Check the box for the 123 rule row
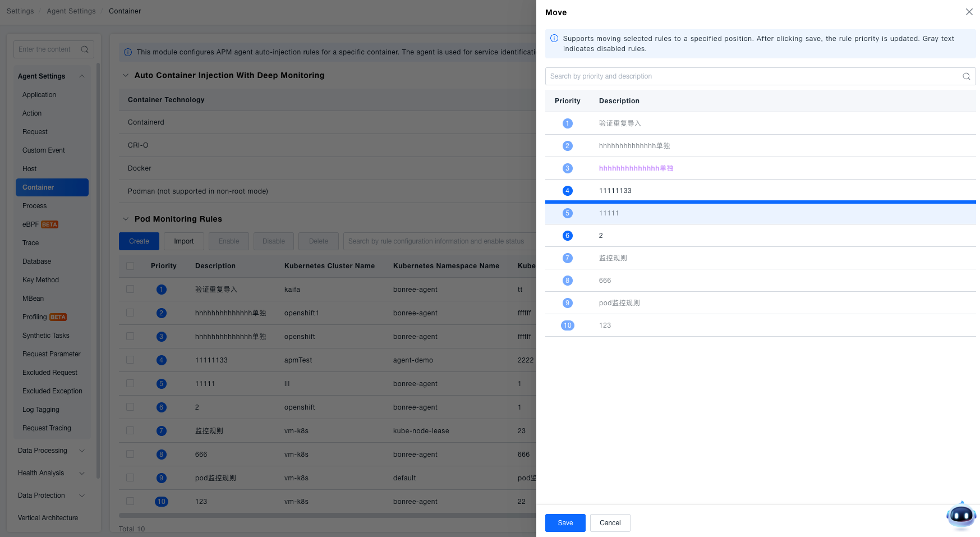980x537 pixels. click(130, 501)
